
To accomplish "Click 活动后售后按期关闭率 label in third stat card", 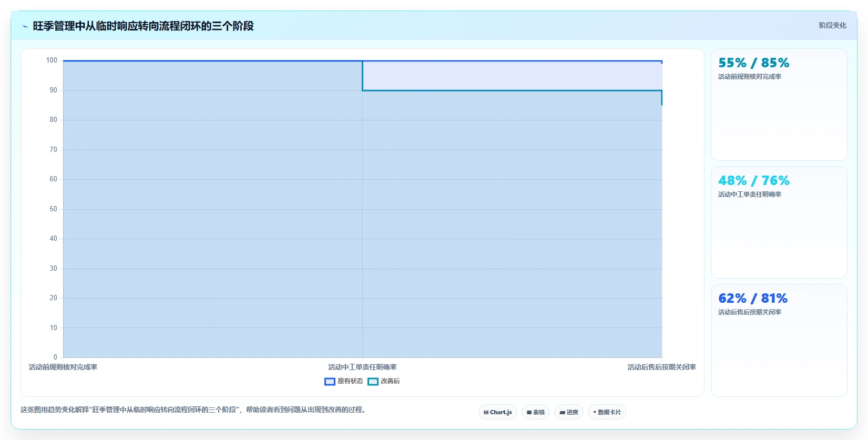I will coord(750,312).
